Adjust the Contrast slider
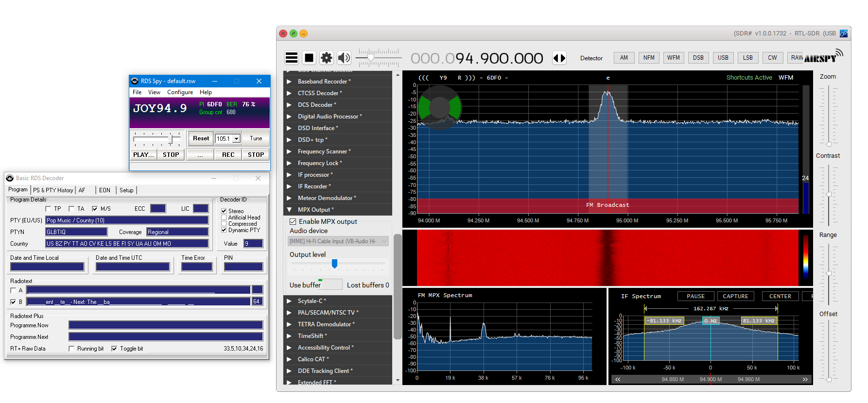Screen dimensions: 868x403 click(x=828, y=195)
